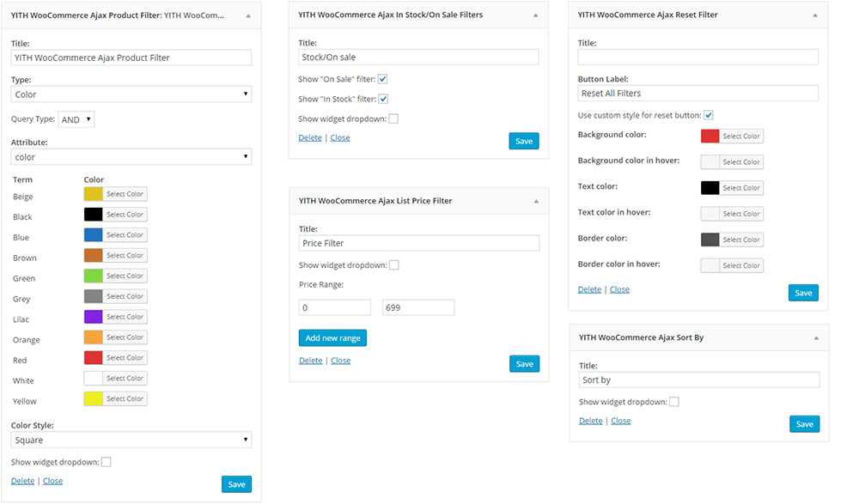Save the List Price Filter widget
The height and width of the screenshot is (504, 859).
point(524,364)
